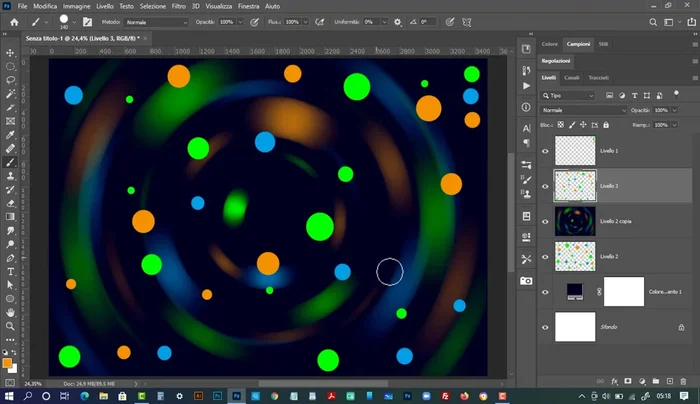Open the layer blend mode Normale dropdown
The height and width of the screenshot is (404, 700).
click(x=583, y=110)
